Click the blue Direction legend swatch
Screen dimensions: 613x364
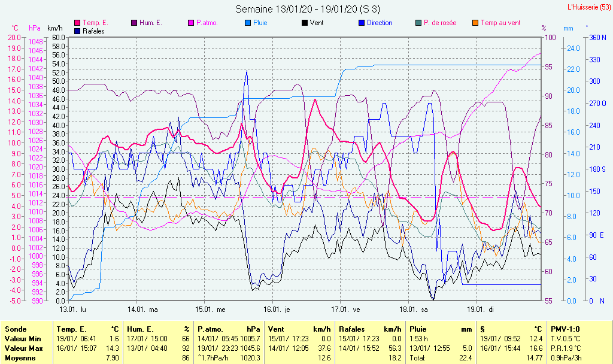coord(362,23)
